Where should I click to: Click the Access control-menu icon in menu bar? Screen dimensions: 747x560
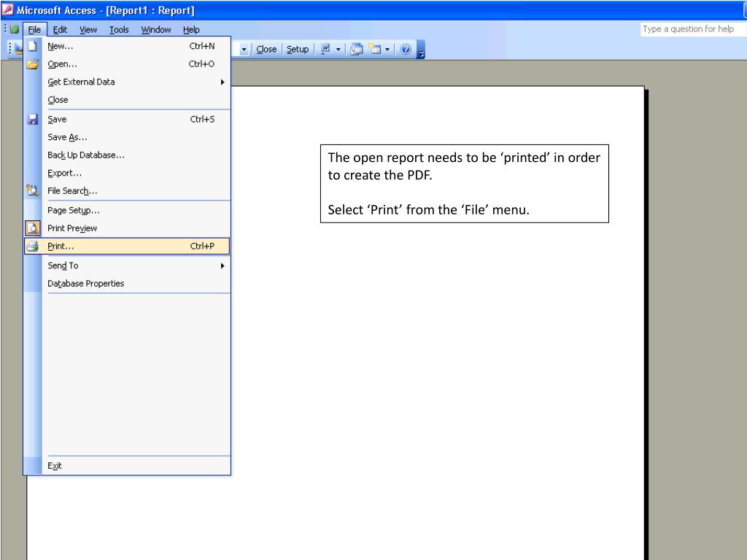pos(15,29)
